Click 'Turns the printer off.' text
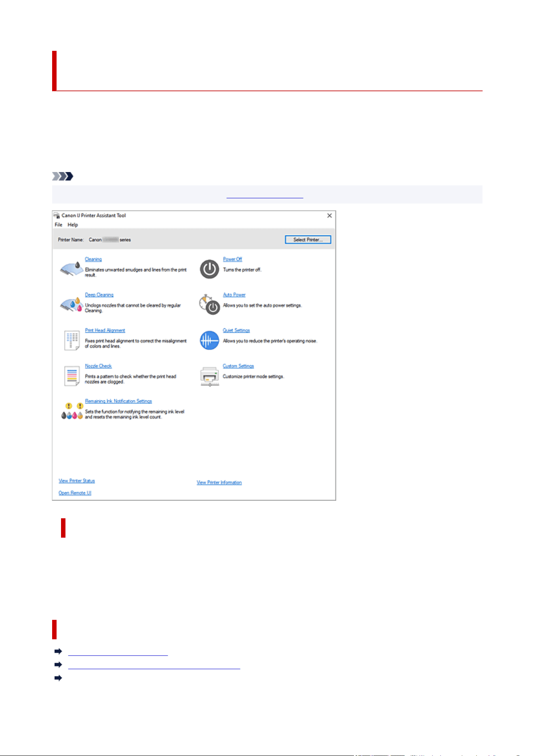This screenshot has height=756, width=535. tap(242, 270)
